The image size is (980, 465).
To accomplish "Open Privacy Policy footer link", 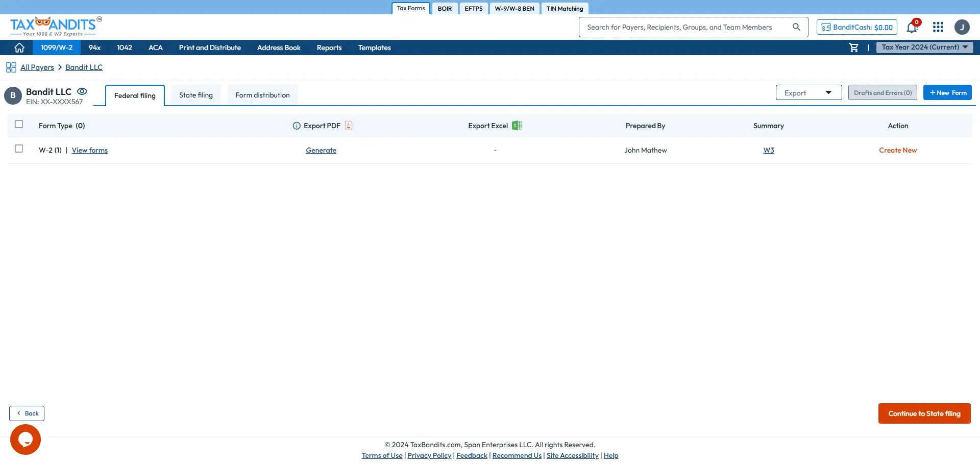I will [429, 455].
